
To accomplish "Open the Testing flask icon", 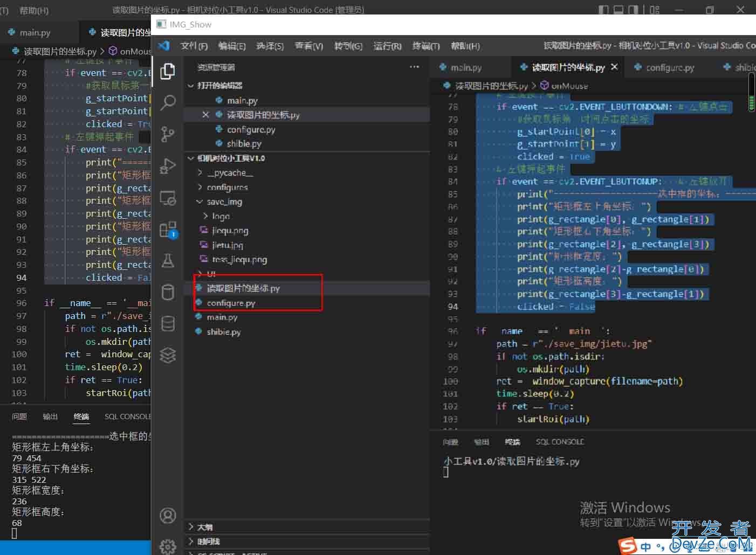I will (x=168, y=261).
